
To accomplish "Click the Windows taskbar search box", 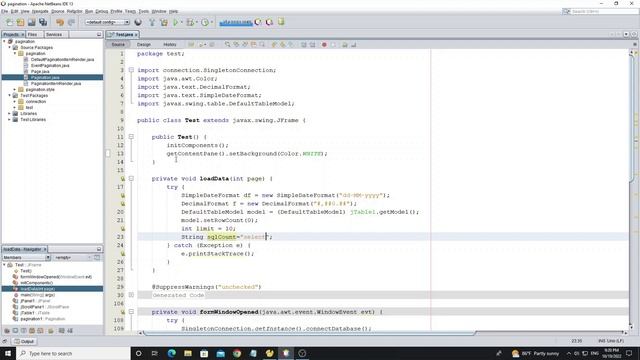I will pos(73,353).
